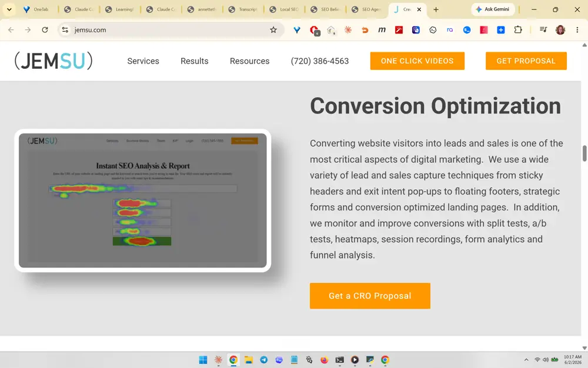Viewport: 588px width, 368px height.
Task: Open the media controls icon
Action: pyautogui.click(x=543, y=30)
